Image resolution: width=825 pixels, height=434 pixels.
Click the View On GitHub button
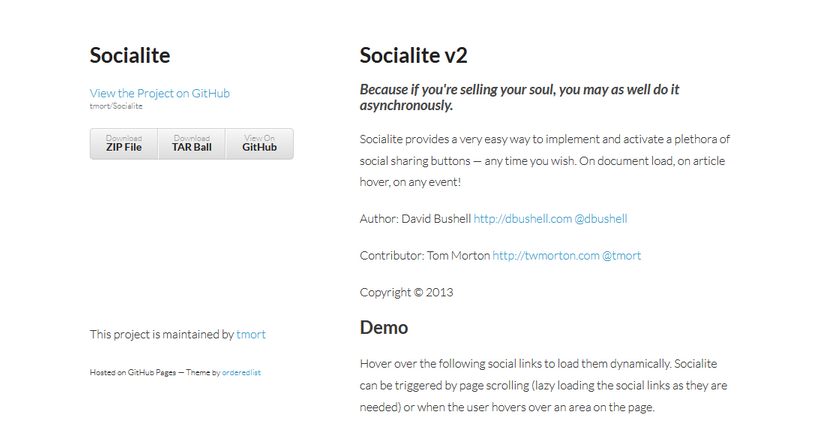click(x=259, y=144)
